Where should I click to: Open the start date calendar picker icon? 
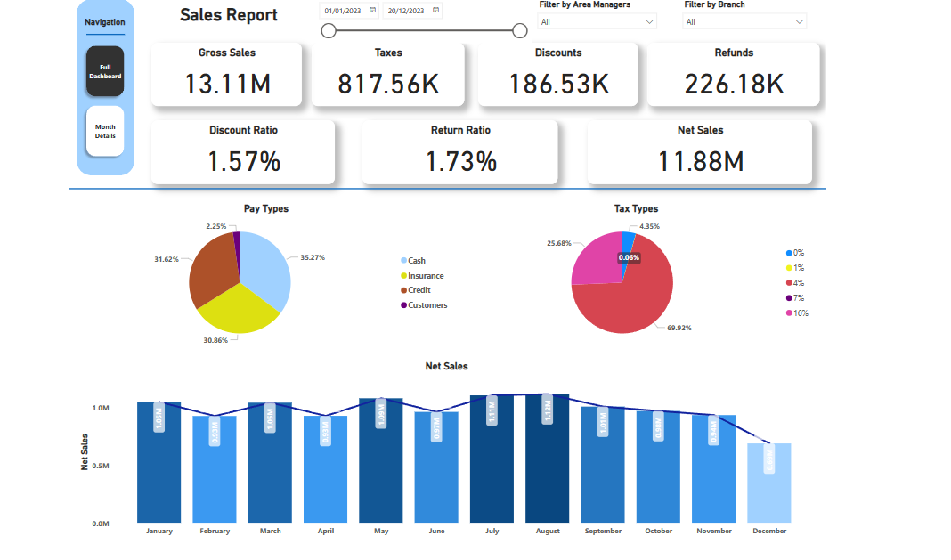[372, 11]
